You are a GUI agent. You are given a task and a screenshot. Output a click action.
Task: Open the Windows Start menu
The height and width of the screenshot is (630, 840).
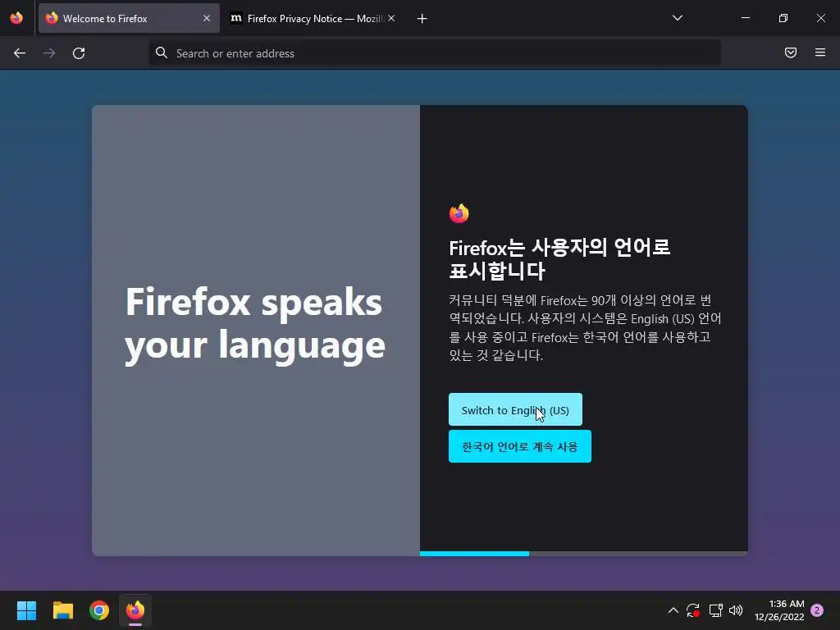pyautogui.click(x=26, y=610)
